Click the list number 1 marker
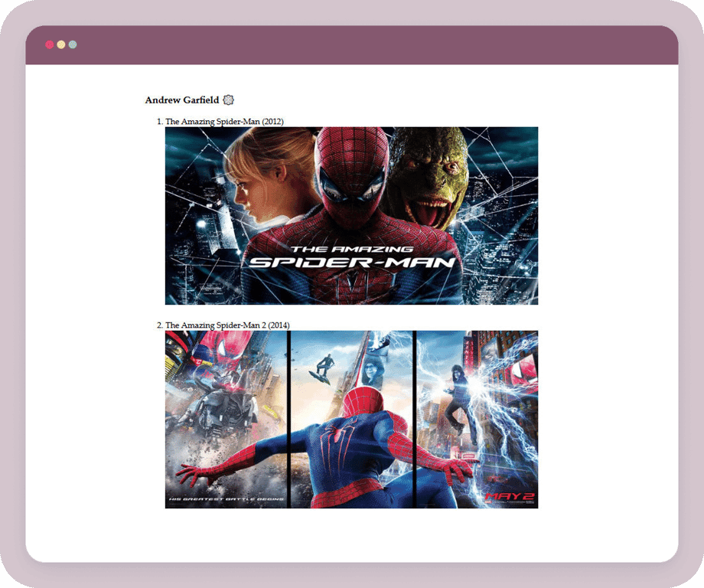The width and height of the screenshot is (704, 588). coord(159,122)
